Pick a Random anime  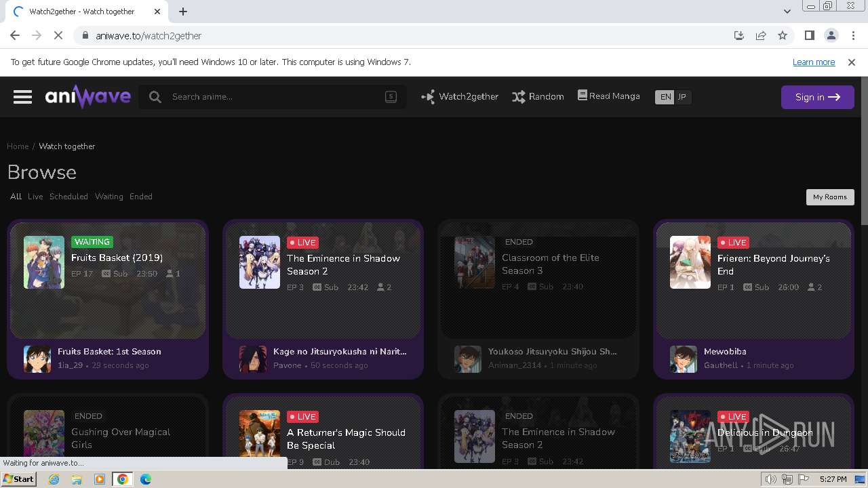point(538,97)
